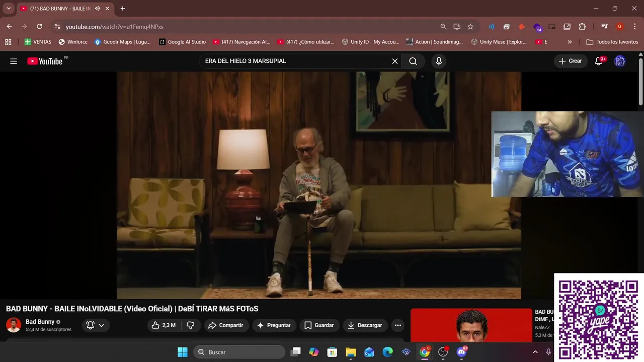Screen dimensions: 644x362
Task: Bookmark this page with star icon
Action: 470,27
